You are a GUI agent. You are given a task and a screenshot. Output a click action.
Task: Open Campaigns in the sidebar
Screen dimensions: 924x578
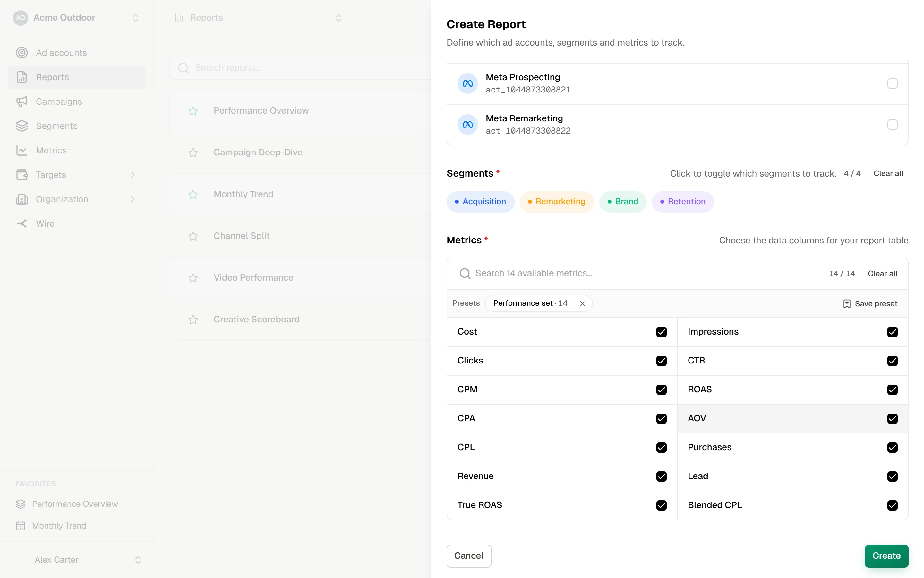[x=76, y=102]
